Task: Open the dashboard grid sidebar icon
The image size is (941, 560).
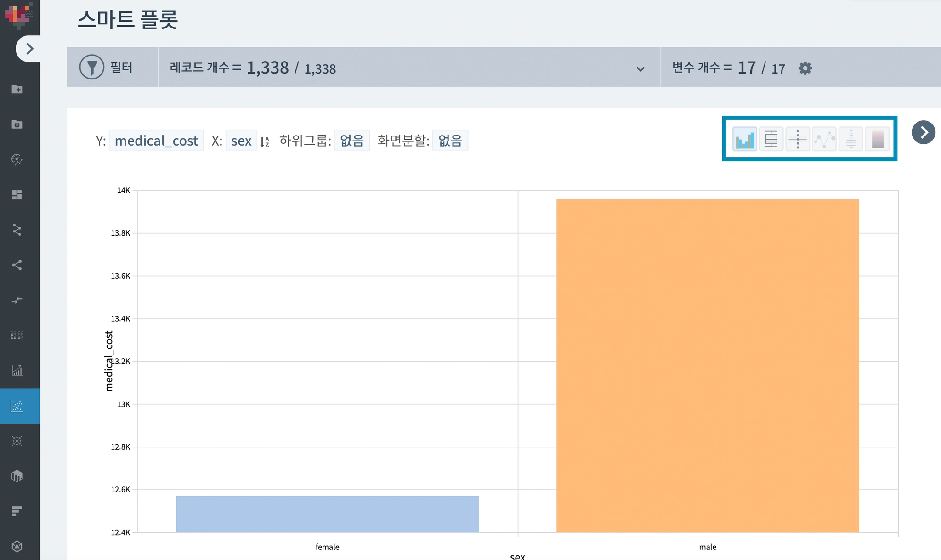Action: coord(17,195)
